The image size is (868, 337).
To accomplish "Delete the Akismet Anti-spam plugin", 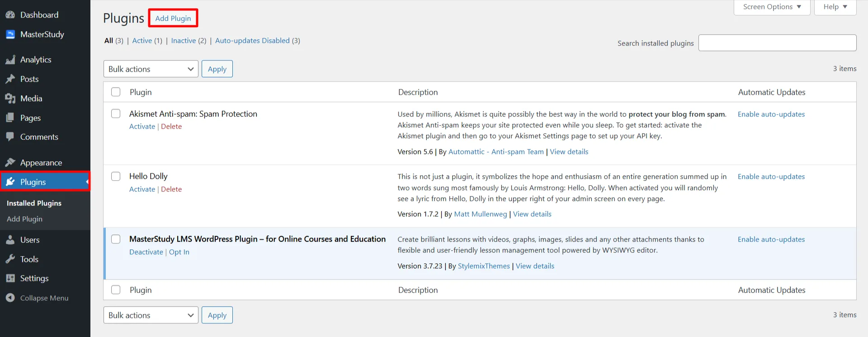I will (171, 126).
